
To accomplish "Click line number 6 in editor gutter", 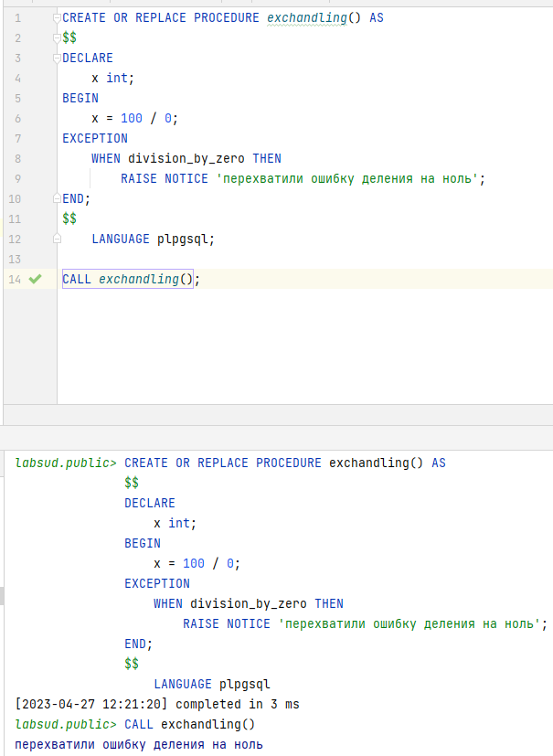I will 18,119.
